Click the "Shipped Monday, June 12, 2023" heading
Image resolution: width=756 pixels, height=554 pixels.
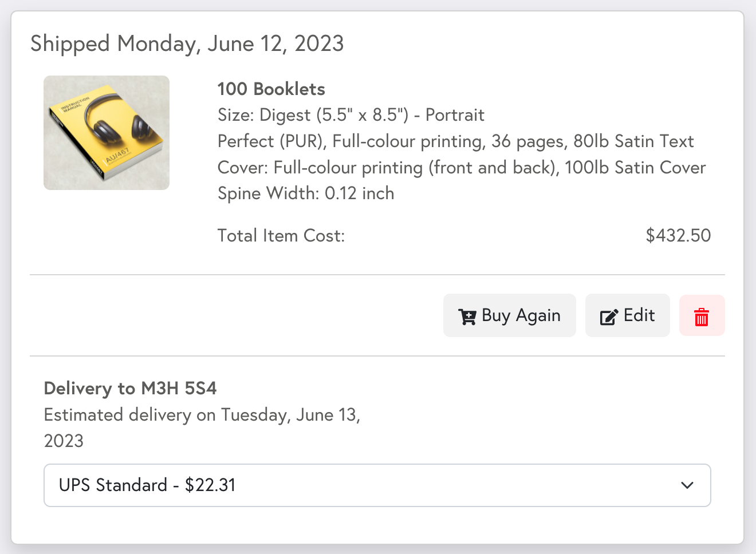(187, 43)
